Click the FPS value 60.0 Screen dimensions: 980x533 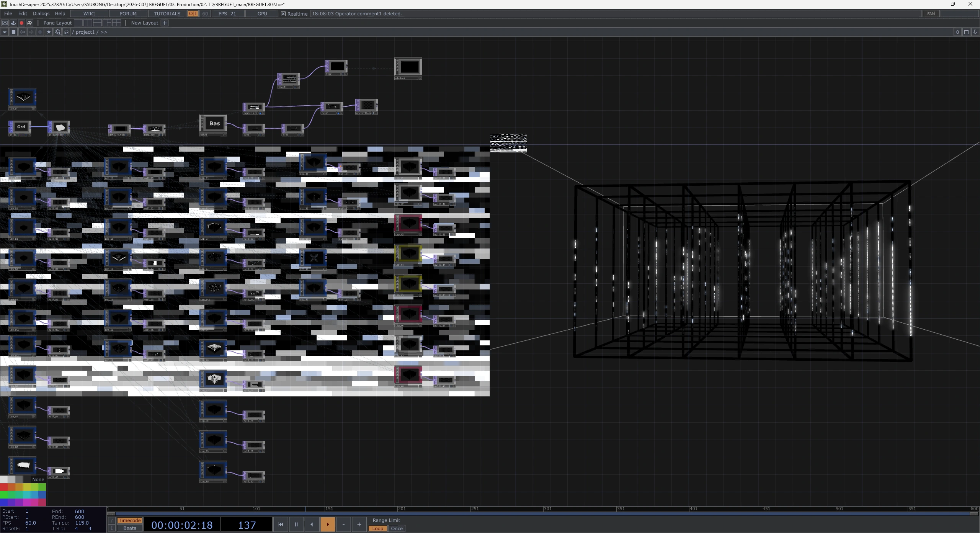click(31, 523)
